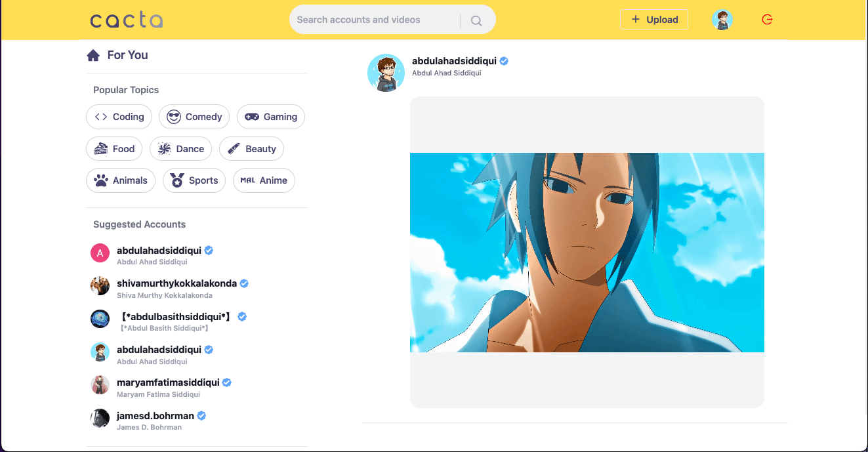The width and height of the screenshot is (868, 452).
Task: Open shivamurthykokkalakonda suggested account
Action: pos(176,283)
